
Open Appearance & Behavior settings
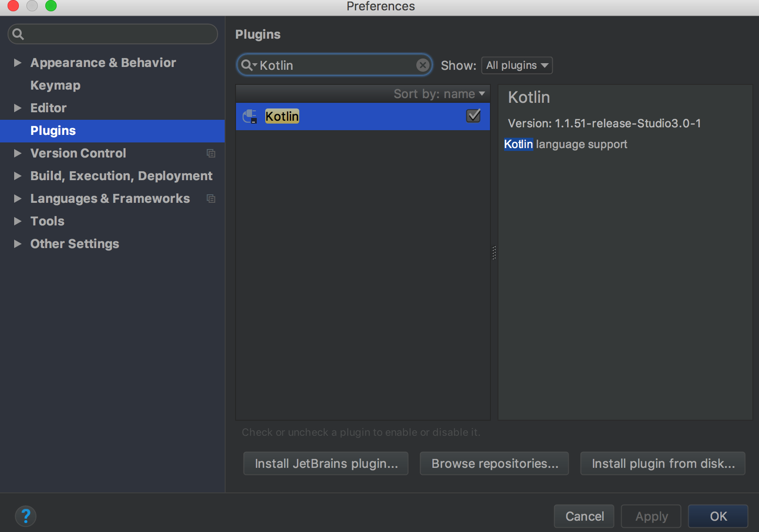pyautogui.click(x=103, y=63)
